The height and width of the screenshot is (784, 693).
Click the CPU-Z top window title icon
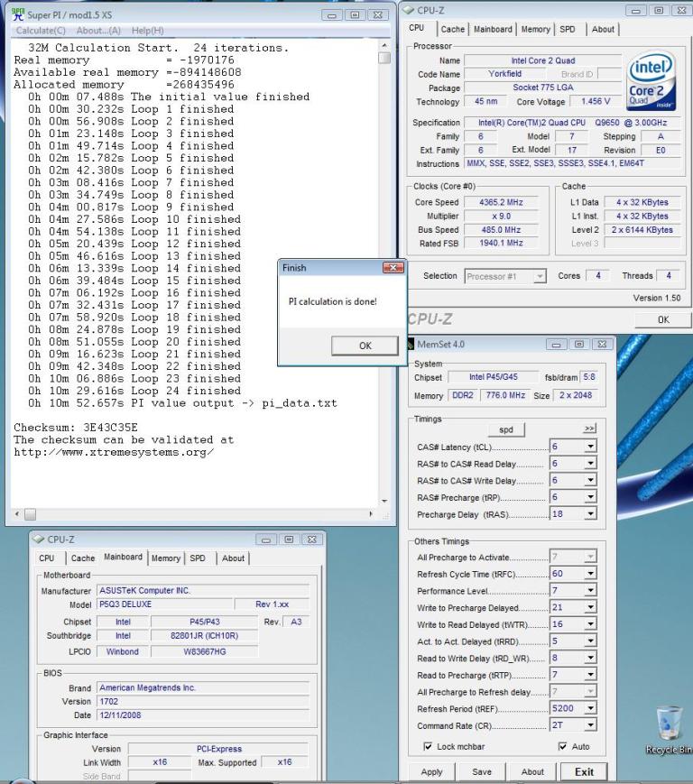click(409, 10)
